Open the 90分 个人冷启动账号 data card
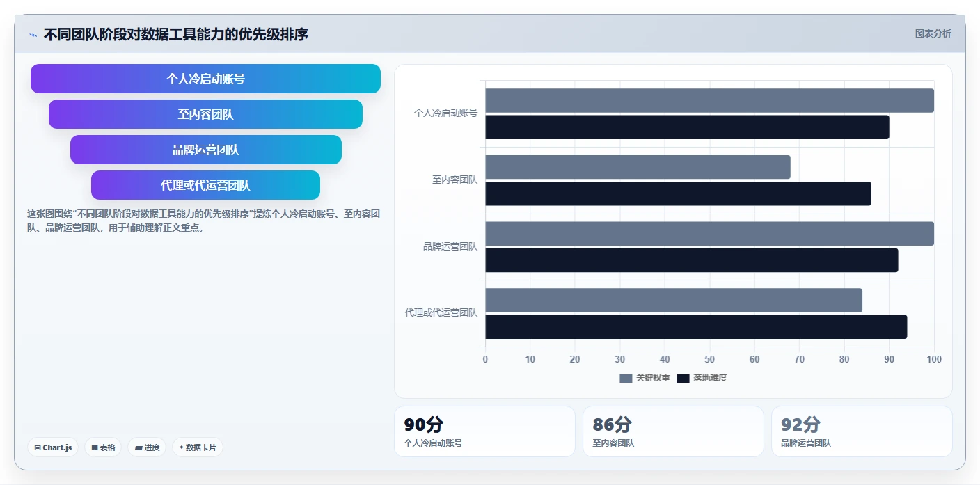 (484, 431)
